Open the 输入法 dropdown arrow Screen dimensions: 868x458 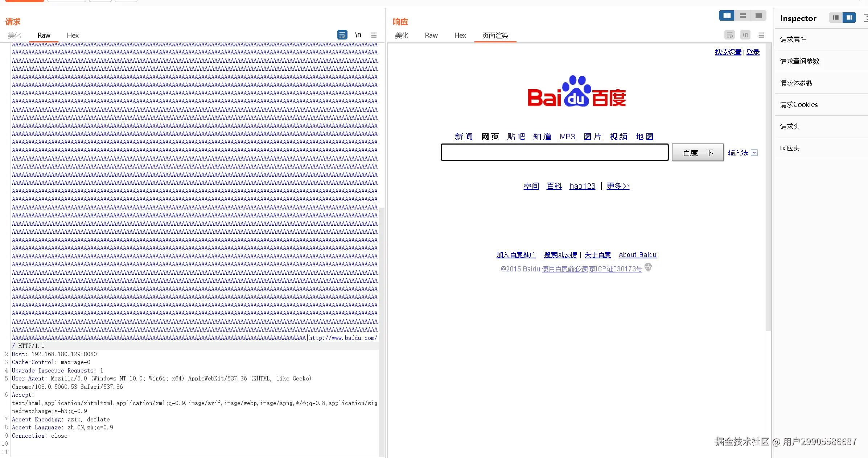754,153
